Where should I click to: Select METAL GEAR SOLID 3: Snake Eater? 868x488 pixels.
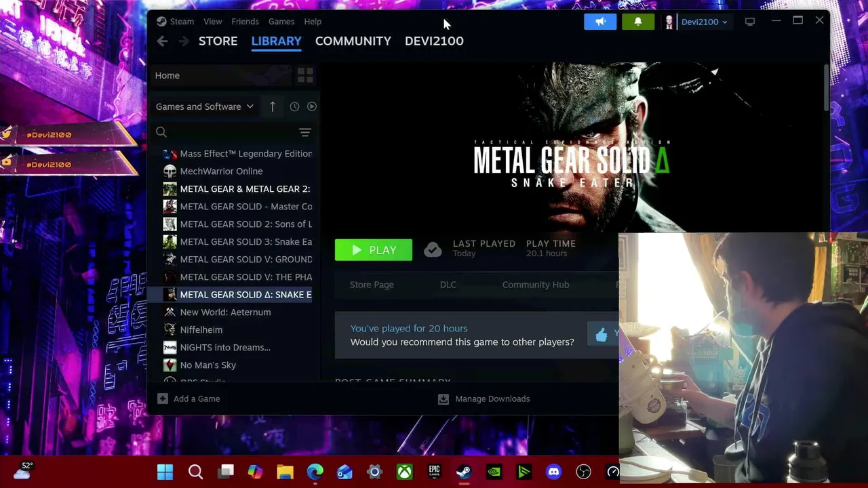237,242
